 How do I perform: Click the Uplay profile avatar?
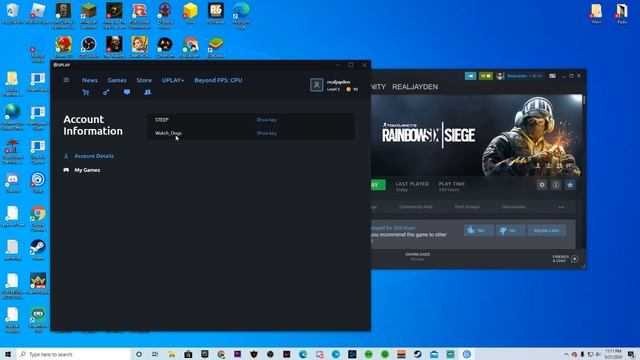coord(316,85)
